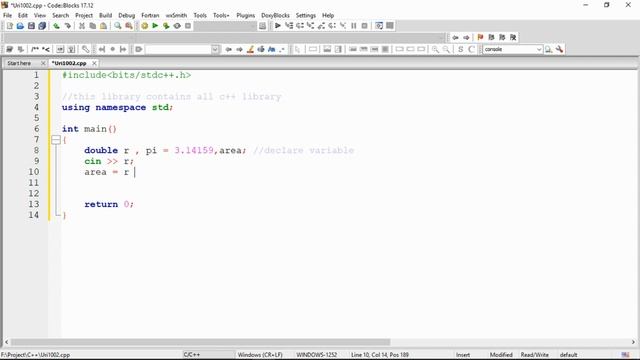Undo the last edit via toolbar
The width and height of the screenshot is (640, 360).
(x=56, y=26)
